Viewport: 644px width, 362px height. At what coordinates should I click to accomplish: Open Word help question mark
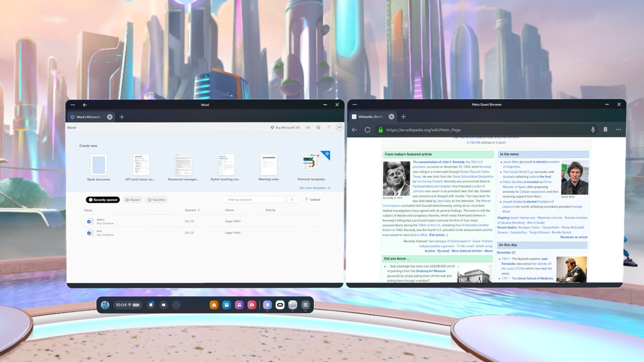pos(329,127)
